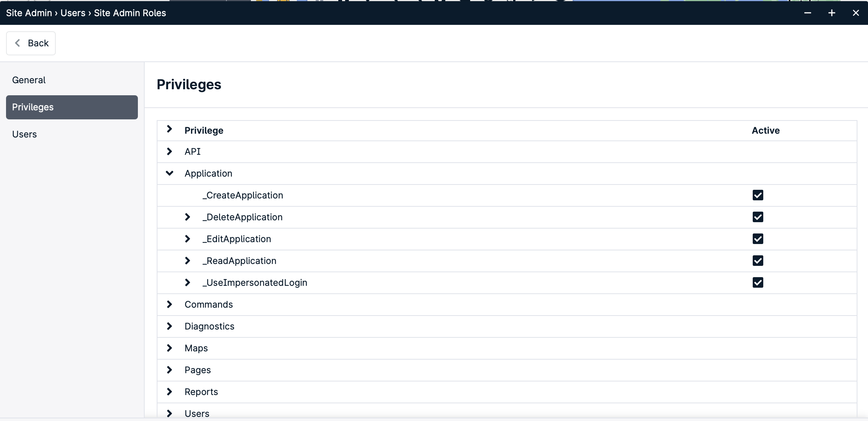Click the Privileges page heading
This screenshot has height=421, width=868.
[x=189, y=84]
